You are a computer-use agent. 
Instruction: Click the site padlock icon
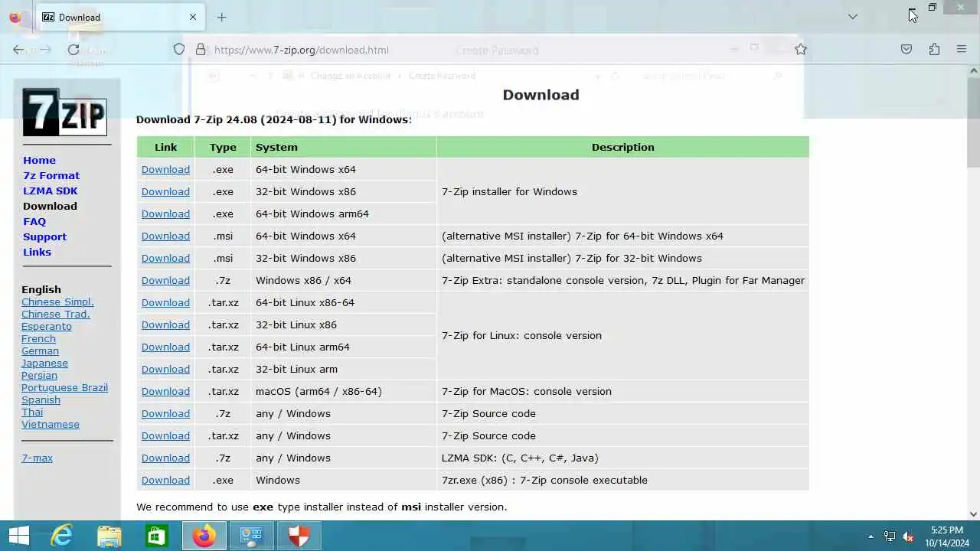[201, 50]
